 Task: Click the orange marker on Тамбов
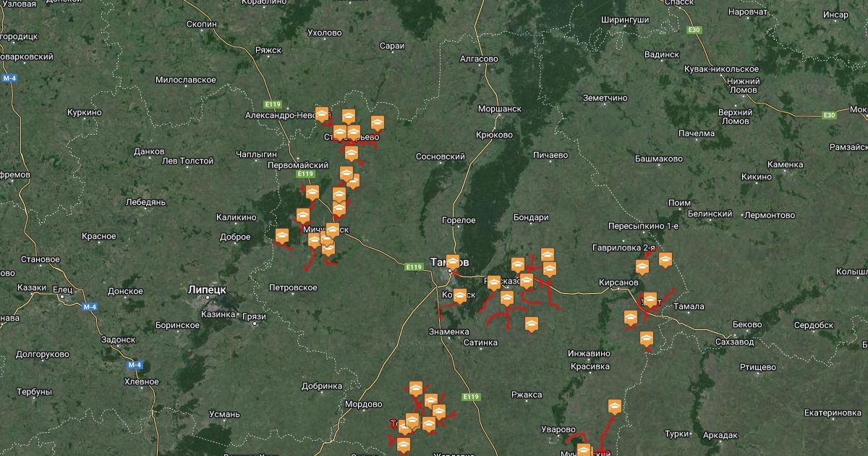pyautogui.click(x=453, y=261)
